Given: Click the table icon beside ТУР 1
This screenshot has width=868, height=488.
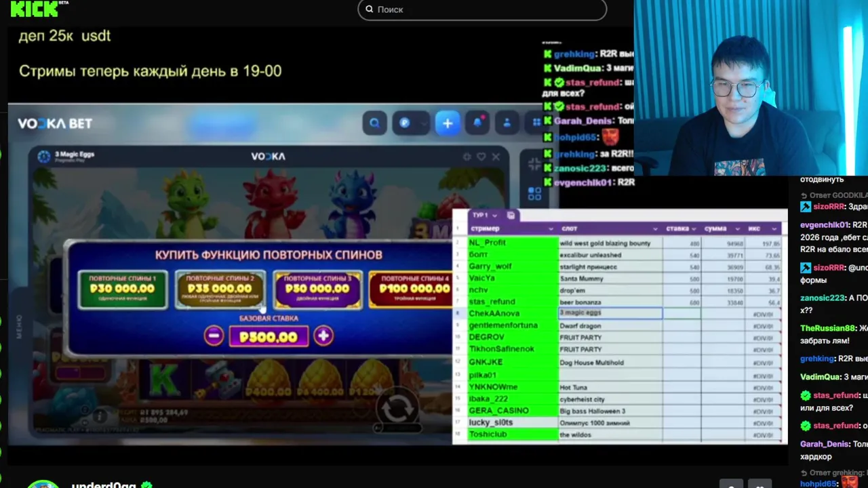Looking at the screenshot, I should pyautogui.click(x=511, y=216).
